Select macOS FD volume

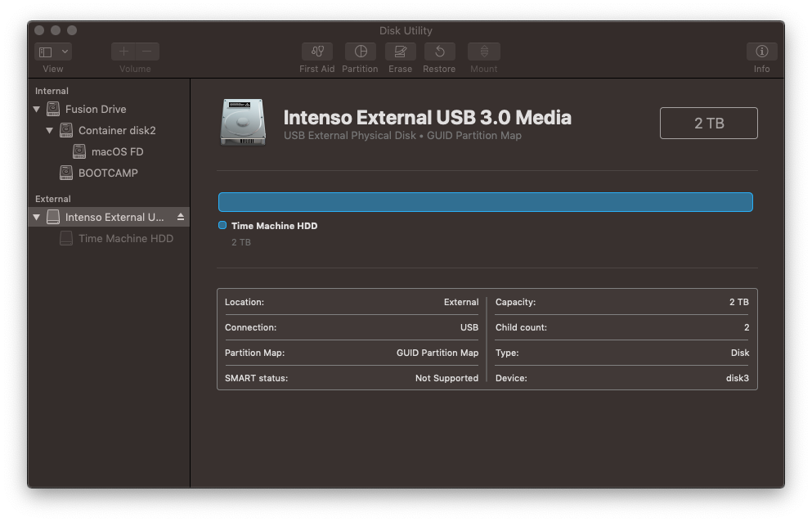coord(118,152)
